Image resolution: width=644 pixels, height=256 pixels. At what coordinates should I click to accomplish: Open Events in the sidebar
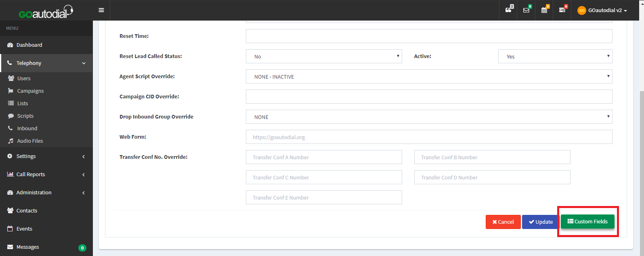(46, 229)
